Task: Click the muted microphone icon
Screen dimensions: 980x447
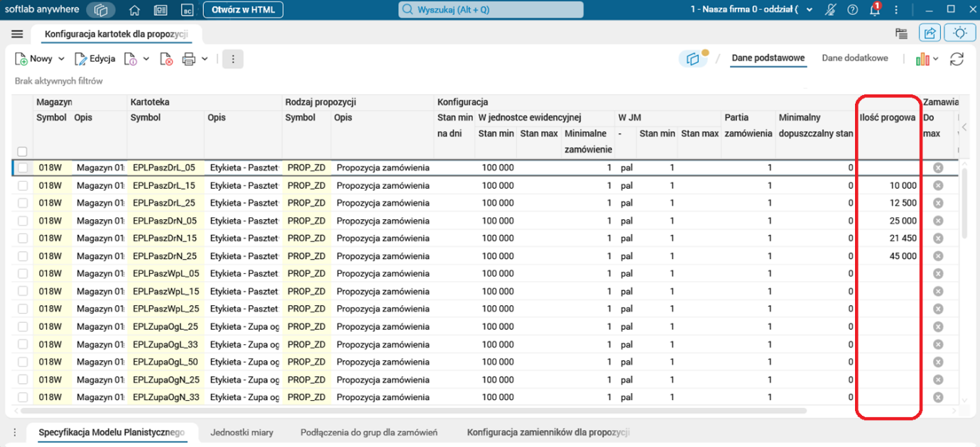Action: tap(831, 10)
